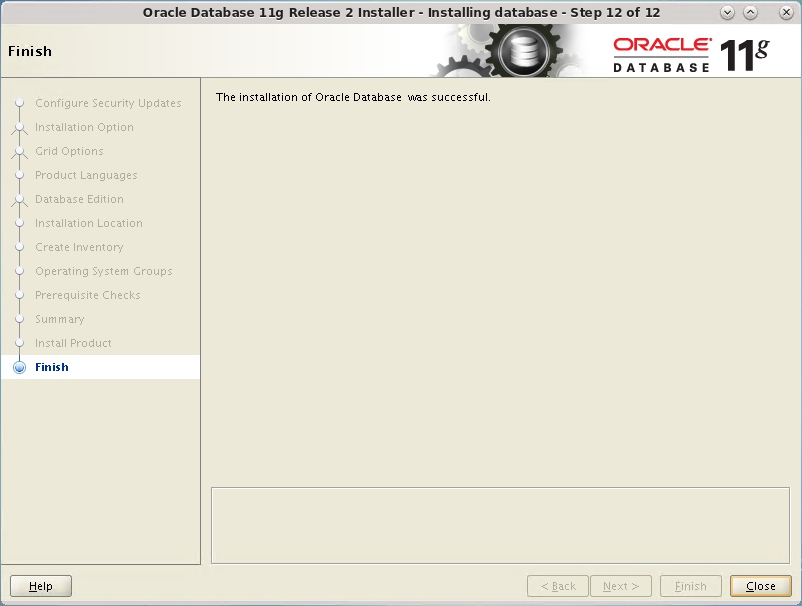Image resolution: width=802 pixels, height=606 pixels.
Task: Select the Operating System Groups step
Action: [x=104, y=271]
